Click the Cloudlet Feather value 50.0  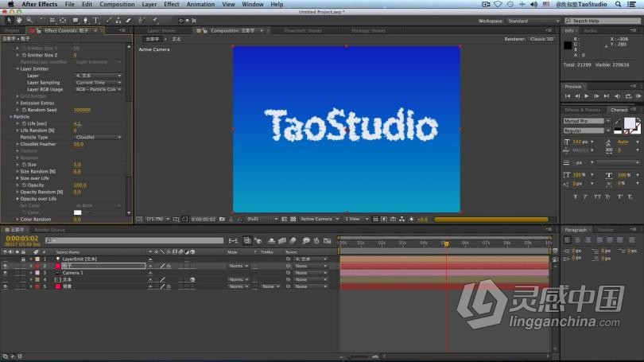point(79,144)
